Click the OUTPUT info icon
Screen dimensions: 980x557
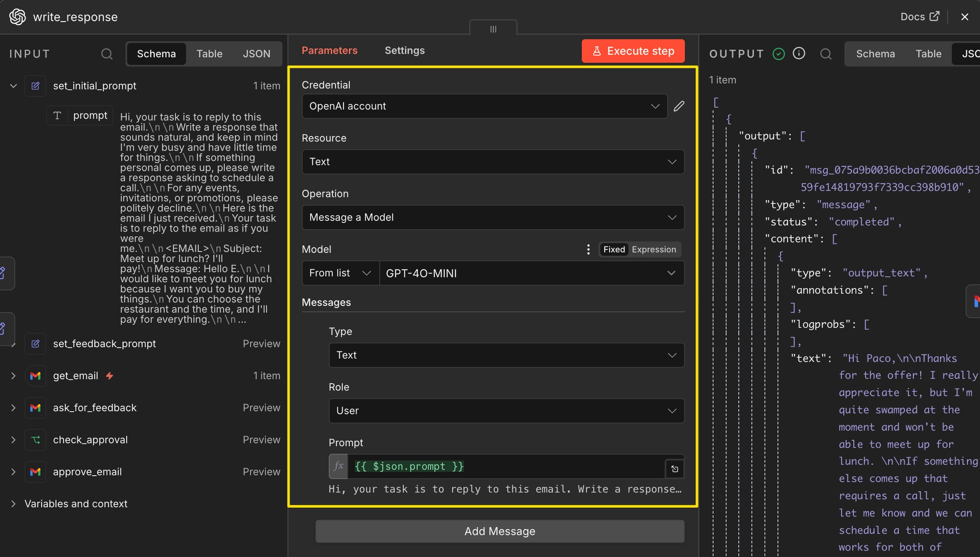click(x=799, y=54)
